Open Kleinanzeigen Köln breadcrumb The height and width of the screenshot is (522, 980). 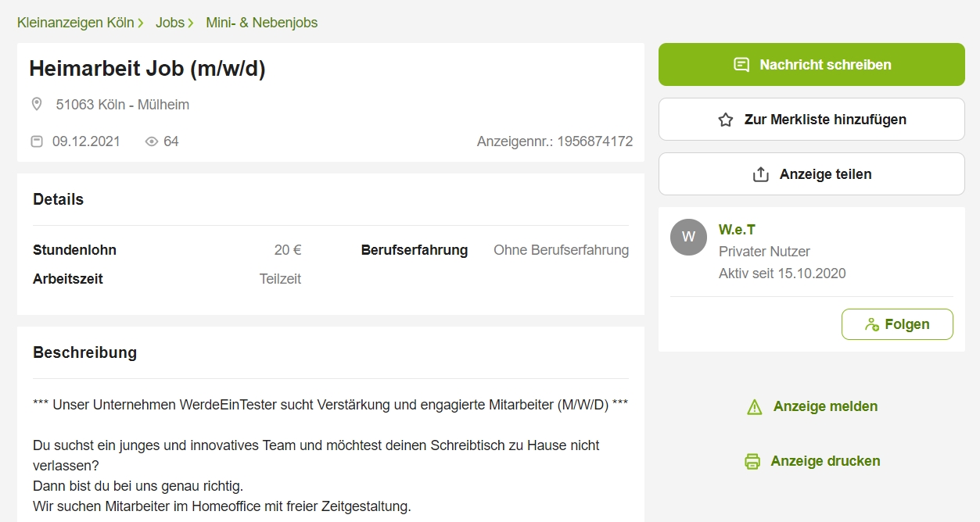pos(75,23)
